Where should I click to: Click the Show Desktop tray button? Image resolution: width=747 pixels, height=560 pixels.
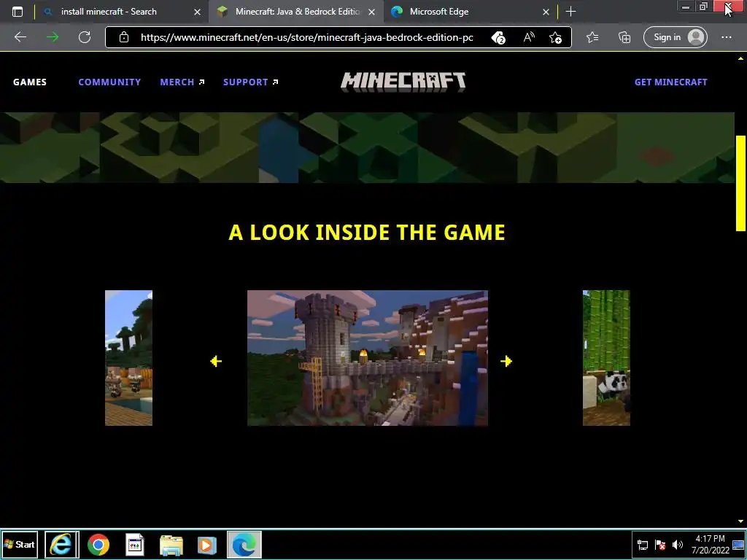tap(738, 545)
